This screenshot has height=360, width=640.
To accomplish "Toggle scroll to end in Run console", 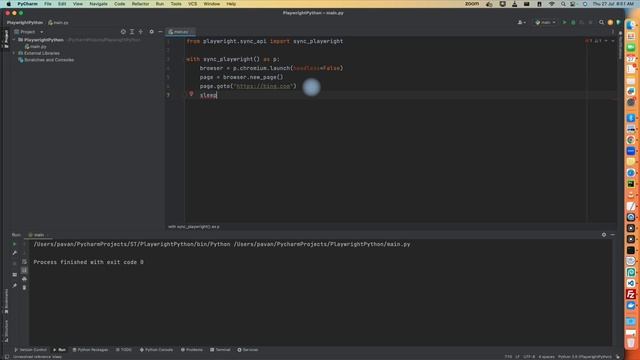I will coord(24,270).
